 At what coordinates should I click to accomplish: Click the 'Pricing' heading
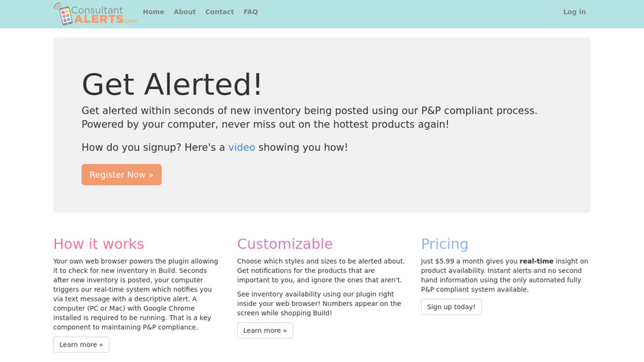[x=445, y=244]
